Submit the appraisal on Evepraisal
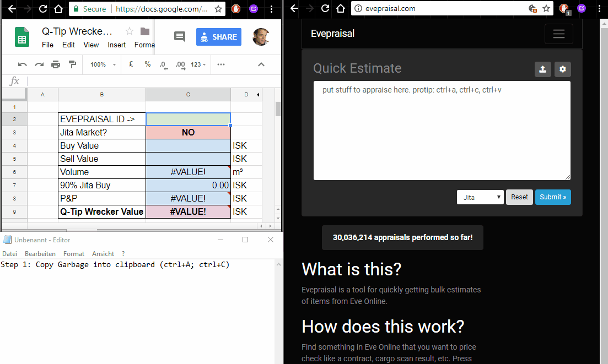 [x=553, y=197]
